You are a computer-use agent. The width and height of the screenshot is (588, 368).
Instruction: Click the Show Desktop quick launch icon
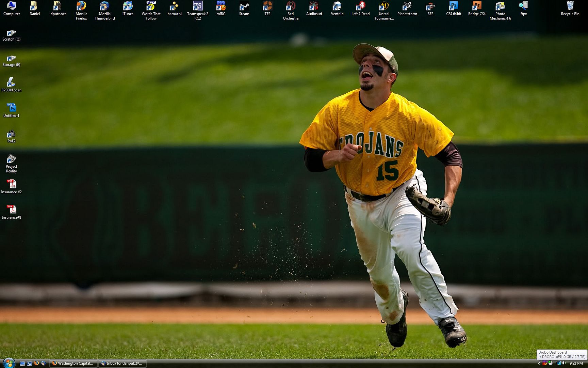point(22,364)
